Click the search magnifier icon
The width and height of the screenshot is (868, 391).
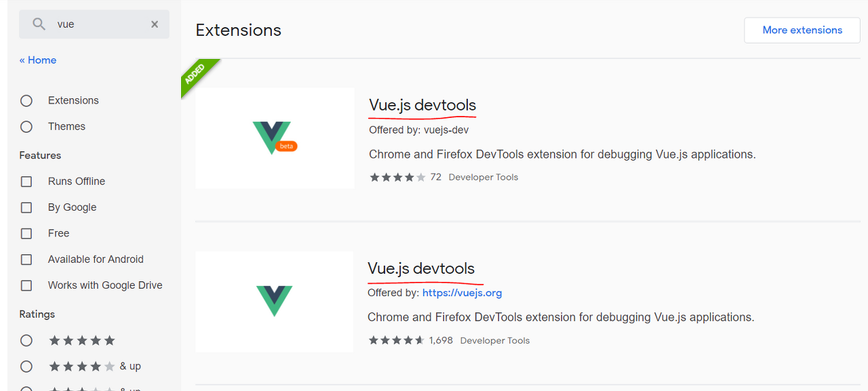click(39, 24)
